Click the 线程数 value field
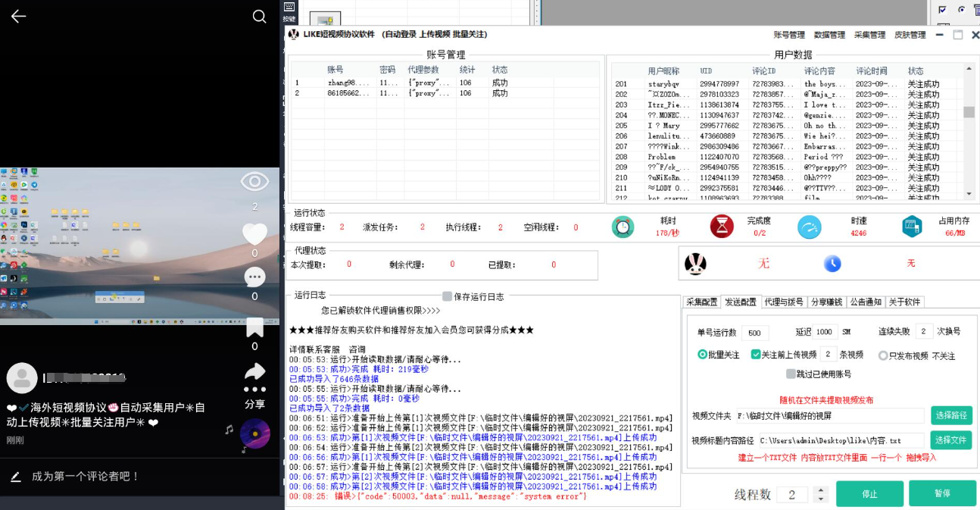980x510 pixels. tap(794, 495)
